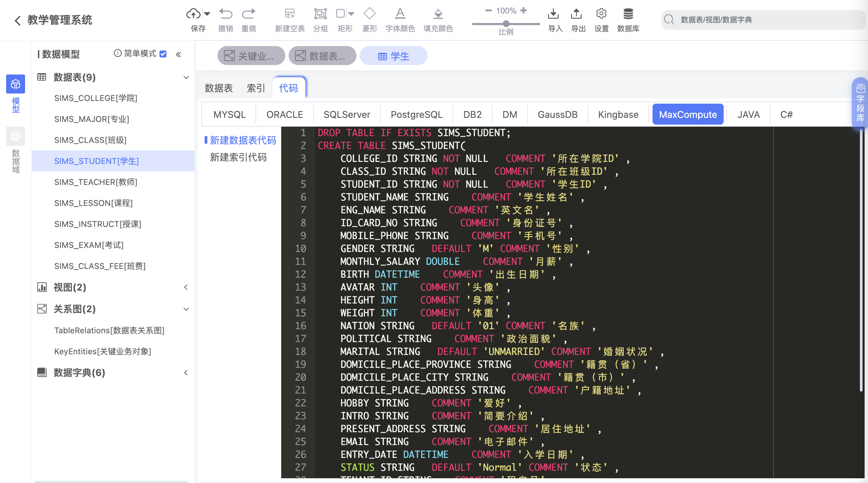Click the search magnifier icon

click(669, 20)
